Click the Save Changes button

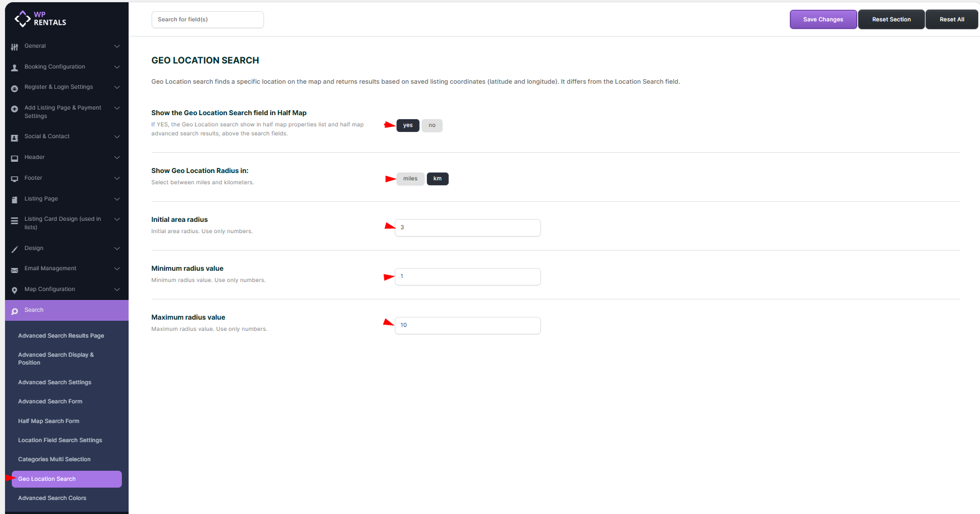[x=823, y=20]
